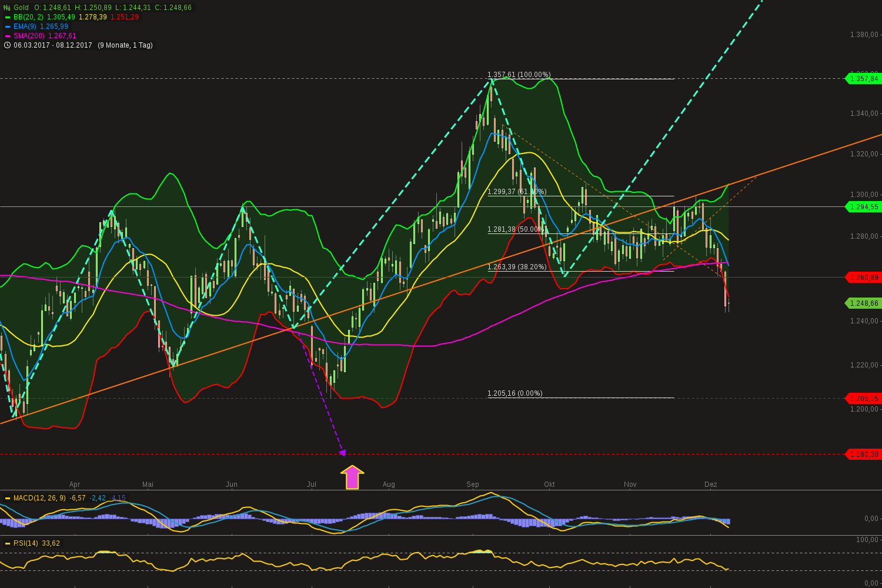This screenshot has height=588, width=882.
Task: Click the SMA value 1.267,61
Action: 62,36
